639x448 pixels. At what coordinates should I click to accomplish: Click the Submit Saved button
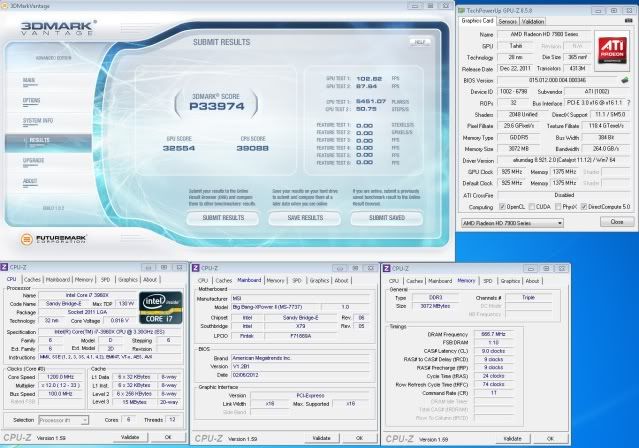[x=387, y=218]
